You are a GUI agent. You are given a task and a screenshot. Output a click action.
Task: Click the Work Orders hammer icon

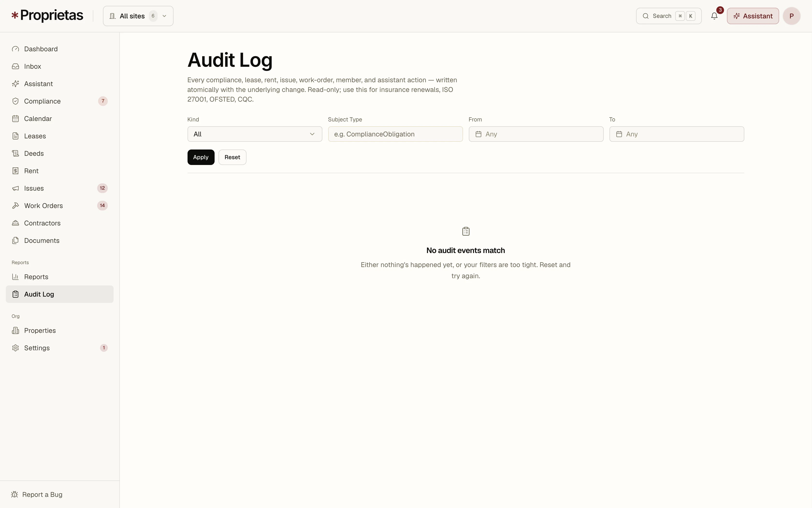(x=15, y=206)
